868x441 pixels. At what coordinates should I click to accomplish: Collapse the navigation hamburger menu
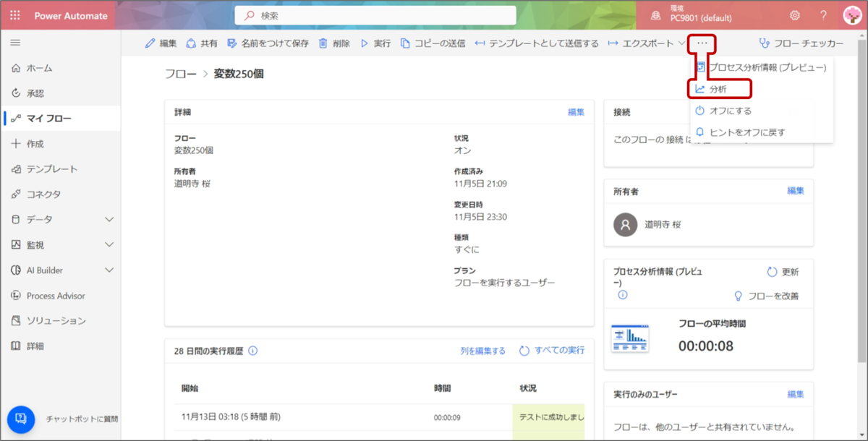[x=15, y=43]
